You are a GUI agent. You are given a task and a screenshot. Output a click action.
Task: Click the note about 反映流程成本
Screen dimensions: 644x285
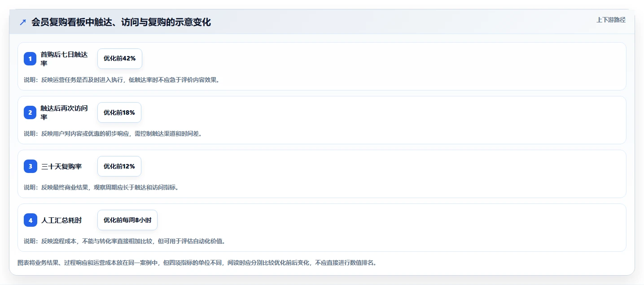[124, 241]
